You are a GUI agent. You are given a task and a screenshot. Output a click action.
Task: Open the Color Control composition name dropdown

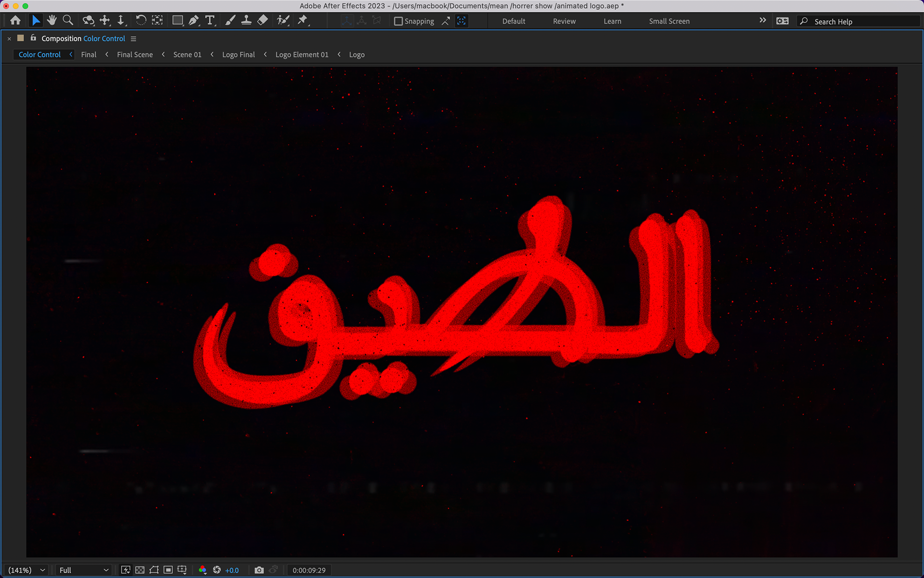click(x=104, y=39)
